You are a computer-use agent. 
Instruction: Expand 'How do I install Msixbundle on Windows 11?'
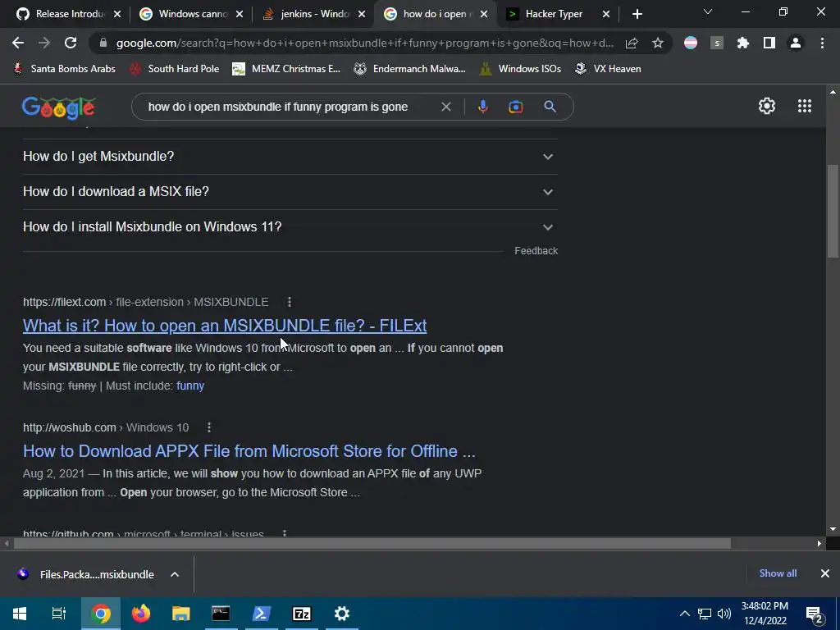[x=290, y=227]
